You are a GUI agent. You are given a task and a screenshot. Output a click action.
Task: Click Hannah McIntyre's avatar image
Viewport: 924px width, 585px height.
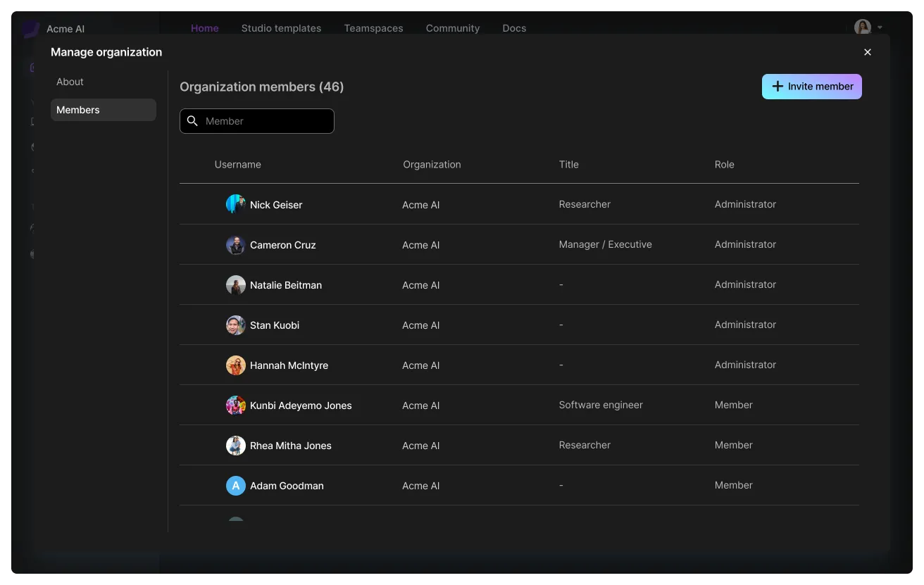tap(236, 365)
